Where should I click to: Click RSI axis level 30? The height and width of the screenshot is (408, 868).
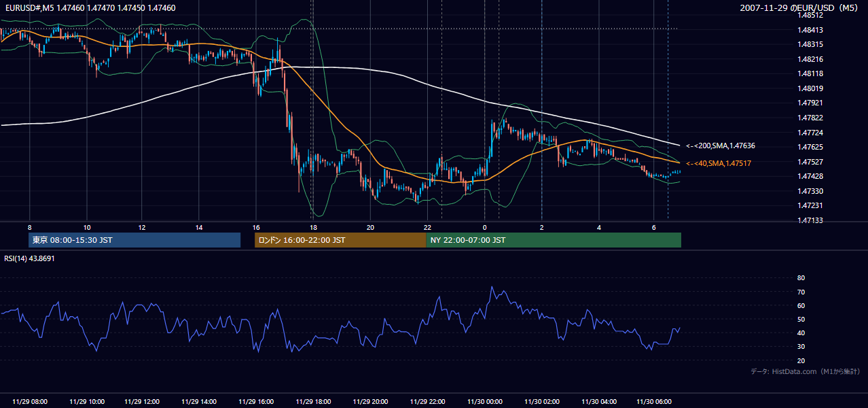click(801, 347)
